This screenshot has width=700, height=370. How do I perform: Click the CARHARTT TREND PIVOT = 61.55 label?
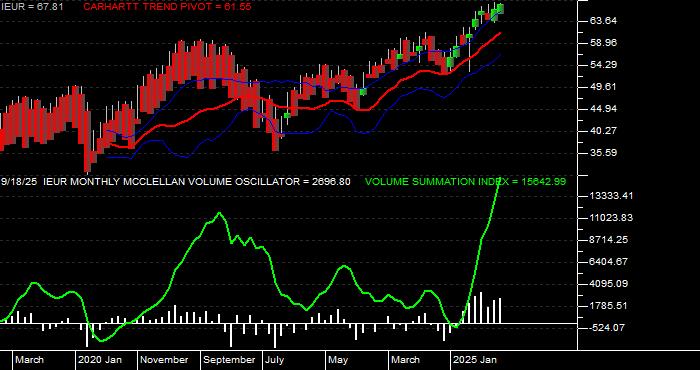pyautogui.click(x=167, y=7)
